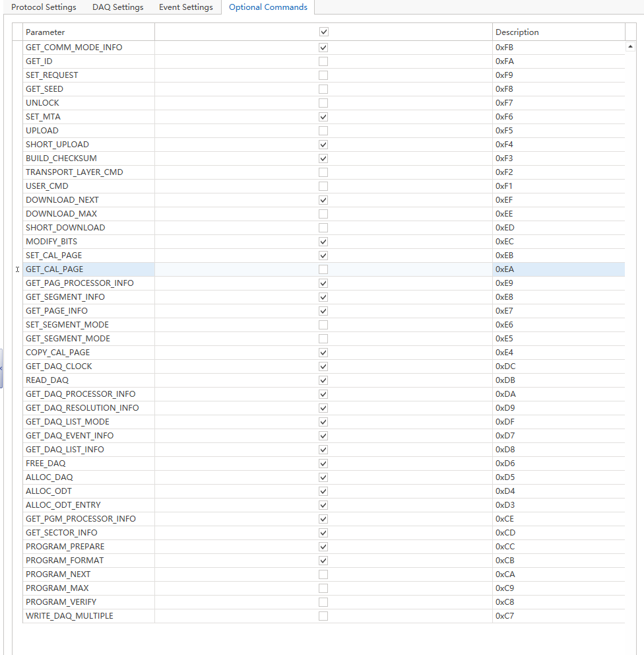Check the UNLOCK command checkbox
Image resolution: width=644 pixels, height=655 pixels.
323,102
